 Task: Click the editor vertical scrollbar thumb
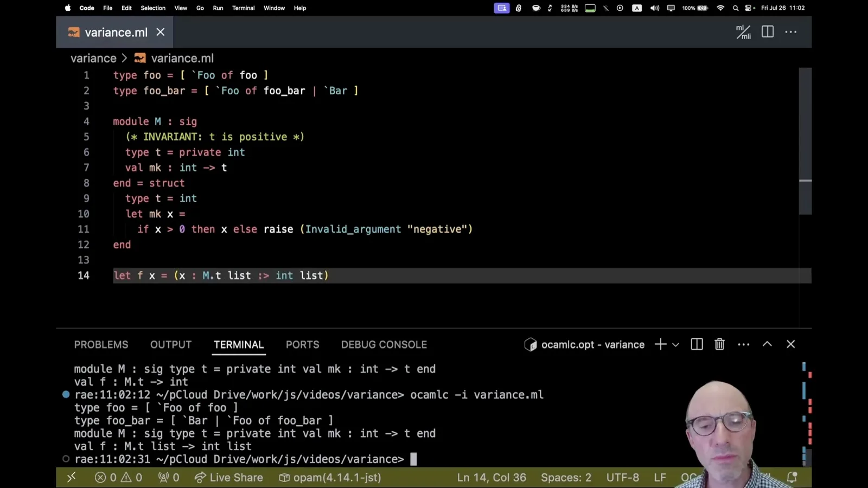coord(806,141)
